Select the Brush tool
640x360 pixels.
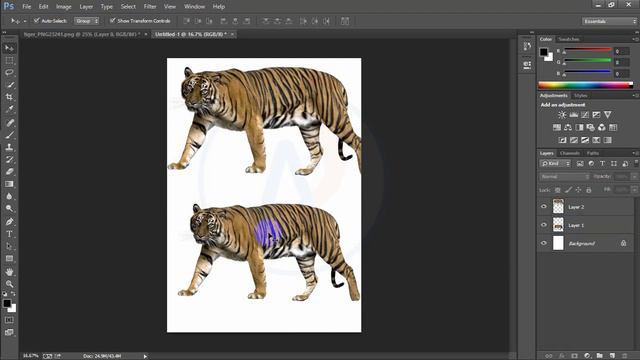[x=9, y=135]
